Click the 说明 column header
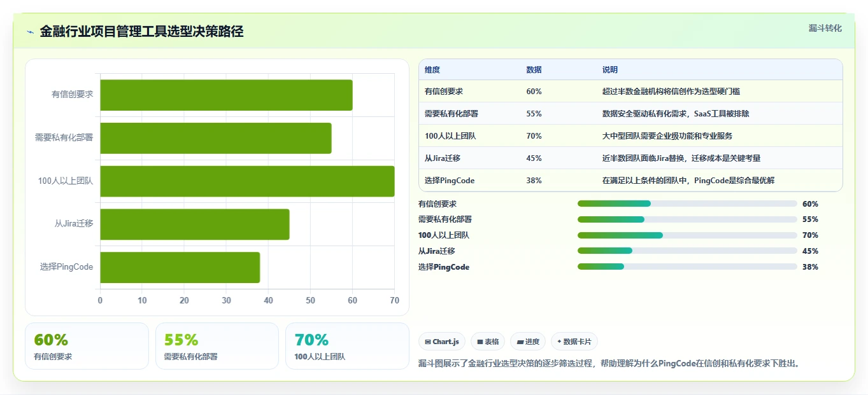Screen dimensions: 868x395 pos(610,70)
